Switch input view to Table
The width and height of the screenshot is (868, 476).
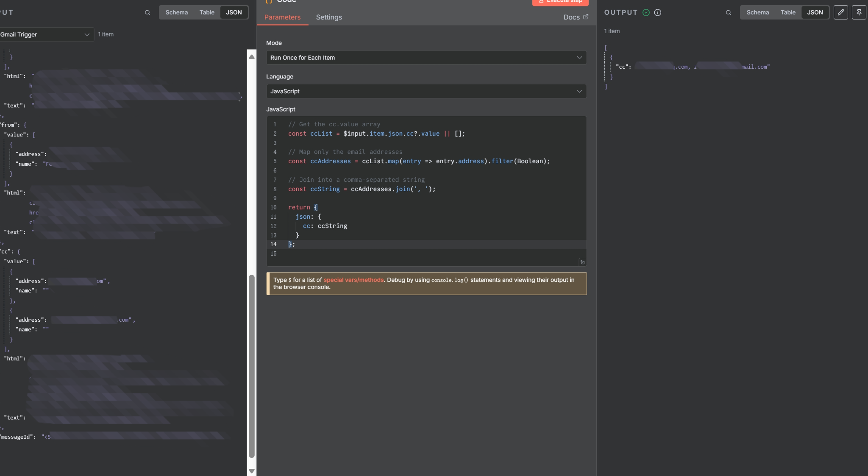[x=207, y=12]
